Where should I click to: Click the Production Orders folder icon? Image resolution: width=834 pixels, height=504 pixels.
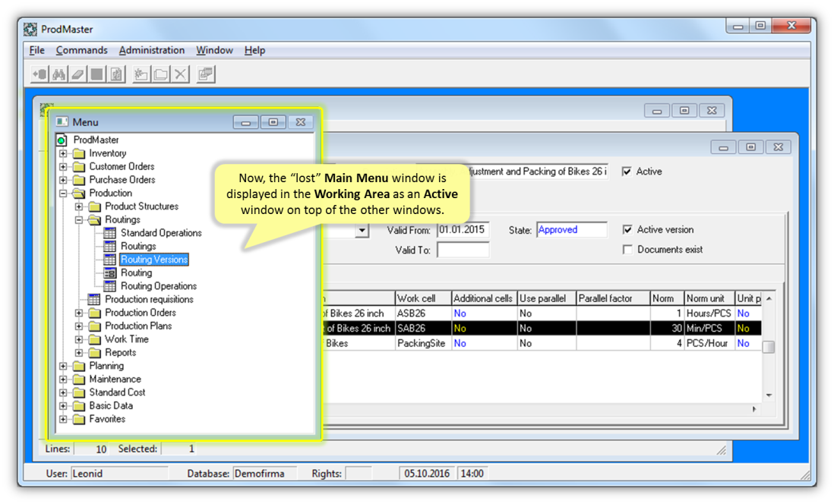[x=95, y=313]
